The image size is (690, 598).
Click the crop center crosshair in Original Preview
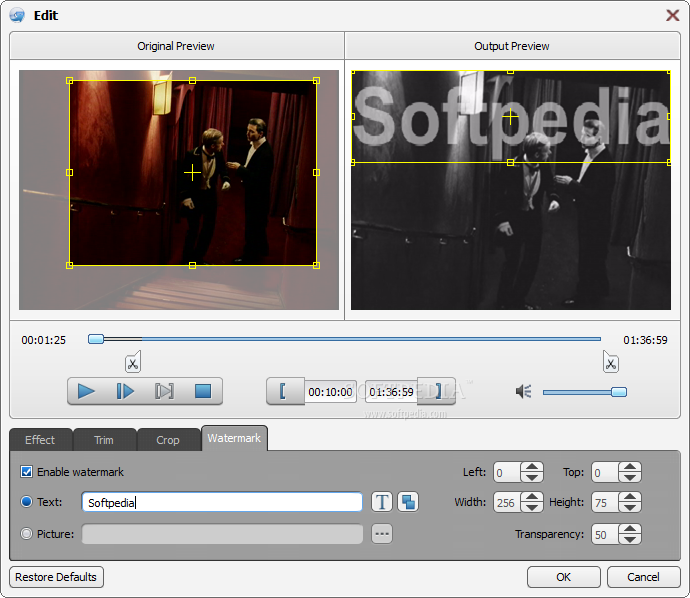tap(192, 172)
